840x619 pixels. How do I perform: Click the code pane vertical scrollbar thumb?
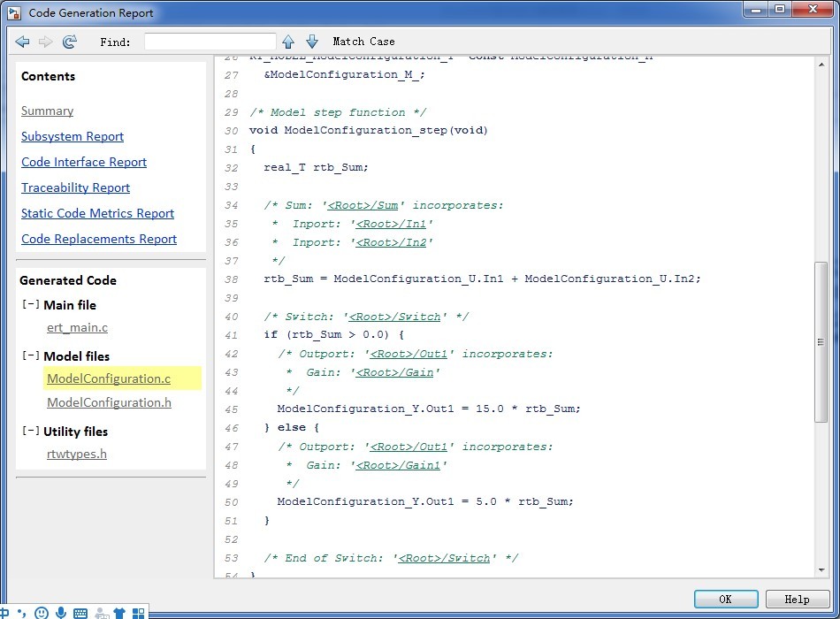click(821, 342)
